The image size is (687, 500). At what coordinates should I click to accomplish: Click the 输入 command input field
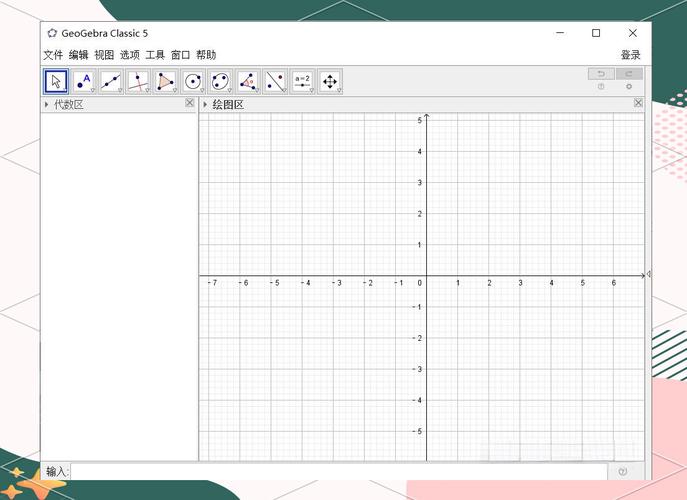pyautogui.click(x=339, y=471)
